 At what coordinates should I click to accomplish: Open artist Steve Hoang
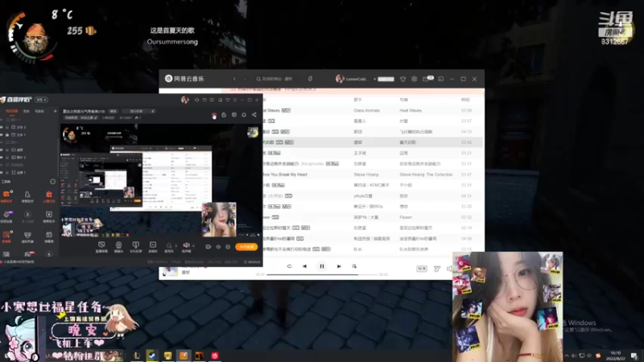[x=365, y=175]
